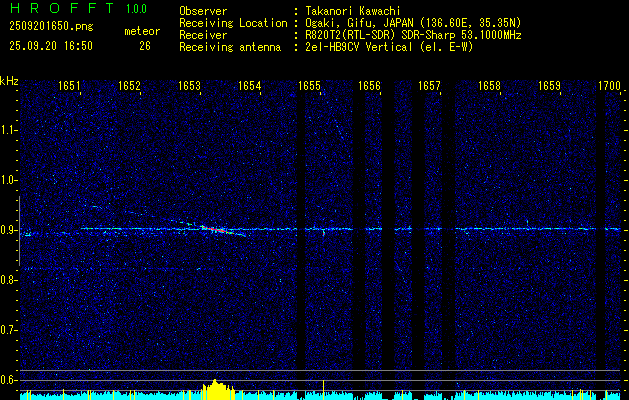Click the filename 2509201650.png
Screen dimensions: 629x400
[51, 27]
